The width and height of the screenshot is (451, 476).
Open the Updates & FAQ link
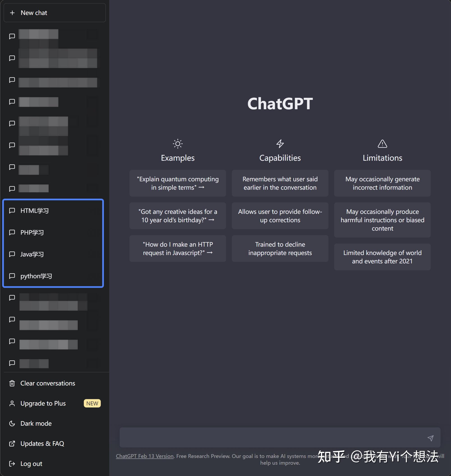[42, 443]
